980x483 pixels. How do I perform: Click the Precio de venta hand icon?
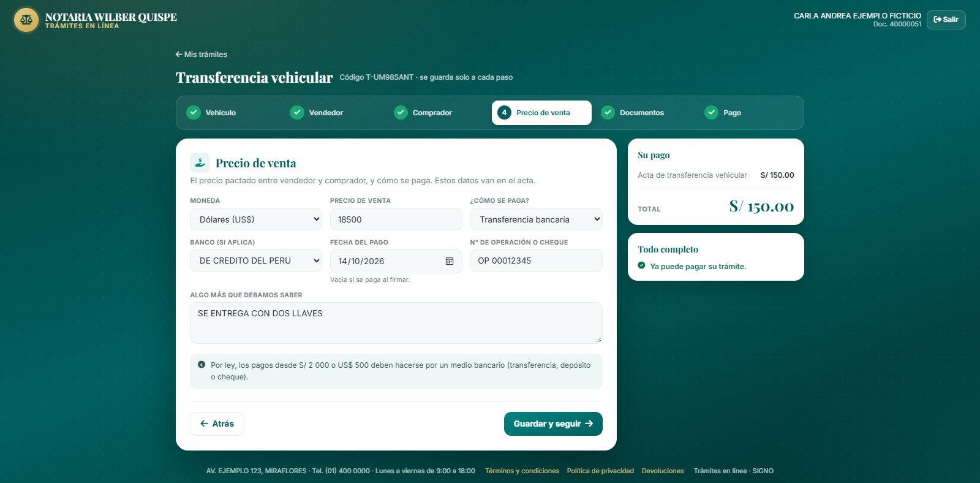coord(200,163)
